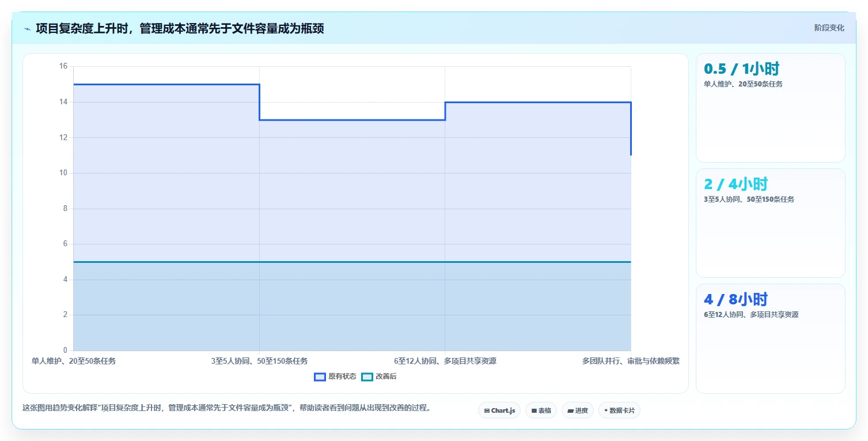The width and height of the screenshot is (868, 441).
Task: Click the 原有状态 legend label
Action: 342,376
